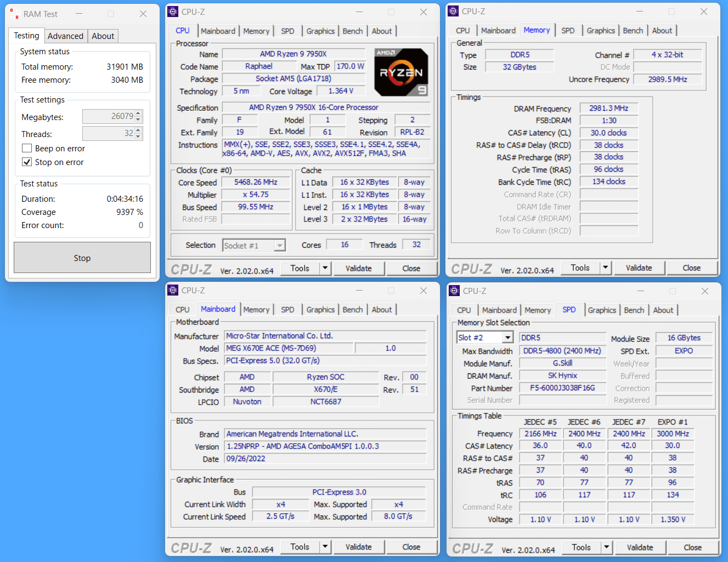Viewport: 728px width, 562px height.
Task: Click the Duration value "0:04:34:16"
Action: point(125,199)
